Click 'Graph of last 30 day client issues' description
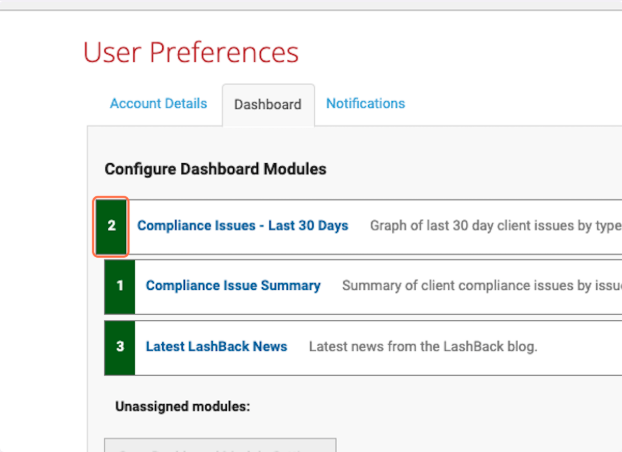This screenshot has height=452, width=622. 496,226
